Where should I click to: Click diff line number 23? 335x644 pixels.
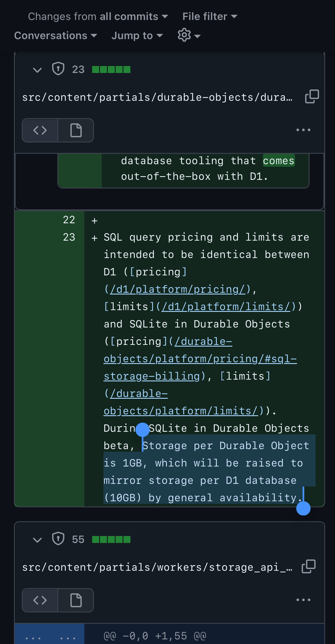69,237
